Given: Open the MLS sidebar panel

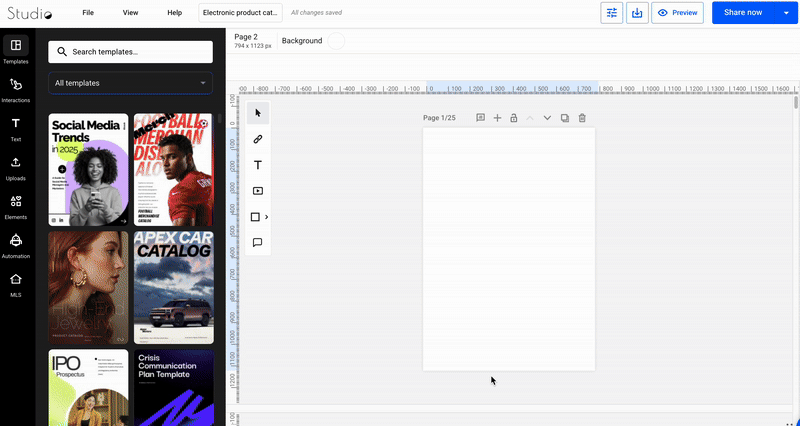Looking at the screenshot, I should [16, 285].
